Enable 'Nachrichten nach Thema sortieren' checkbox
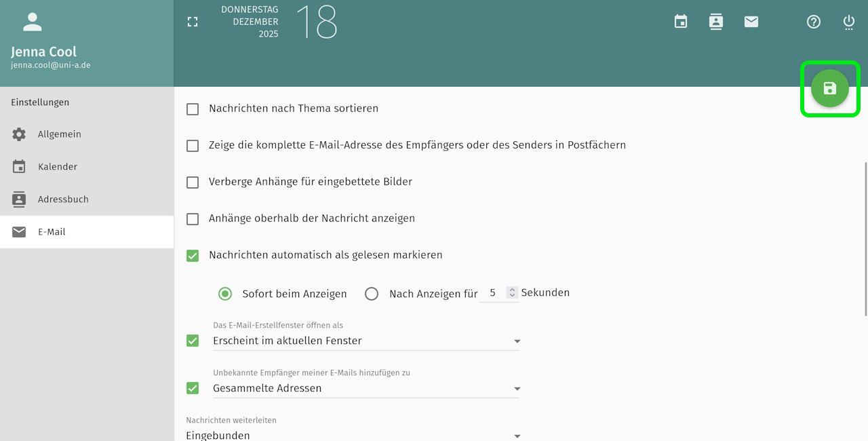This screenshot has width=868, height=441. pos(193,109)
